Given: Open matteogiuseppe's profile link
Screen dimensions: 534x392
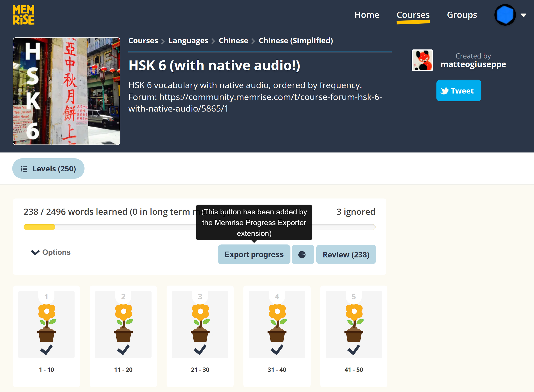Looking at the screenshot, I should (x=473, y=64).
